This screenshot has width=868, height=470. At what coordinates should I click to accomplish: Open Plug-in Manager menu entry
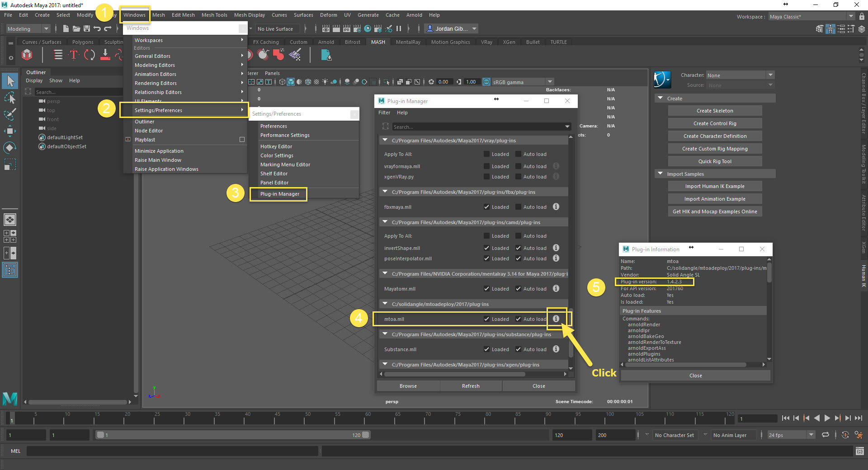(x=279, y=194)
